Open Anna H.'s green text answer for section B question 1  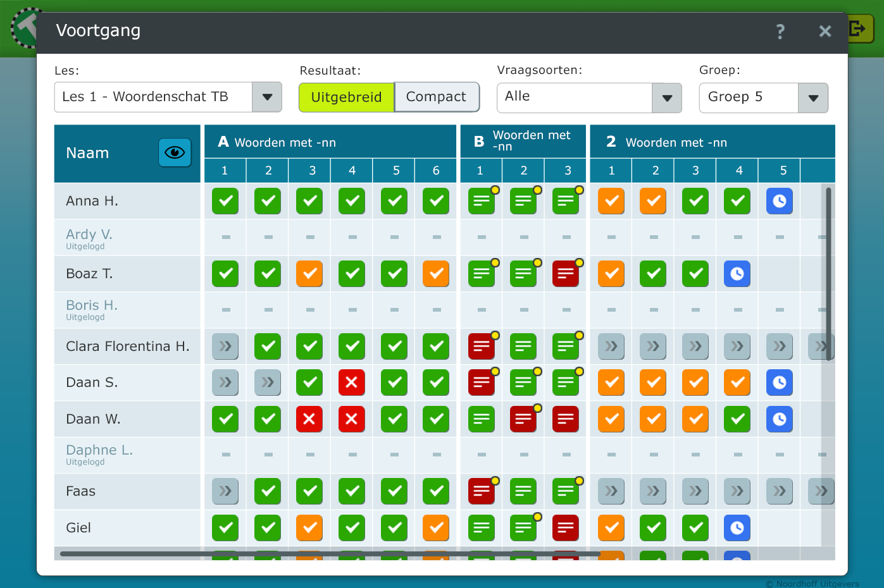(x=482, y=201)
